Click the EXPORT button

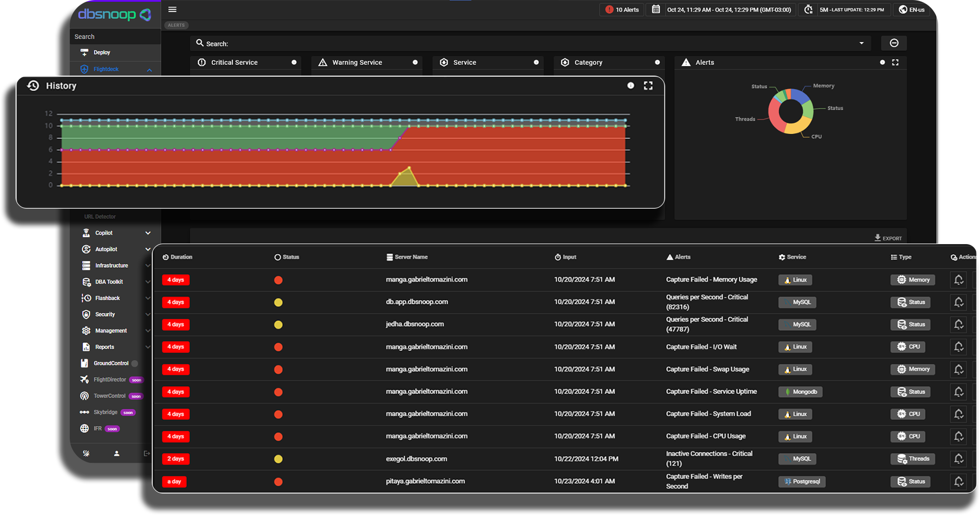pos(888,238)
